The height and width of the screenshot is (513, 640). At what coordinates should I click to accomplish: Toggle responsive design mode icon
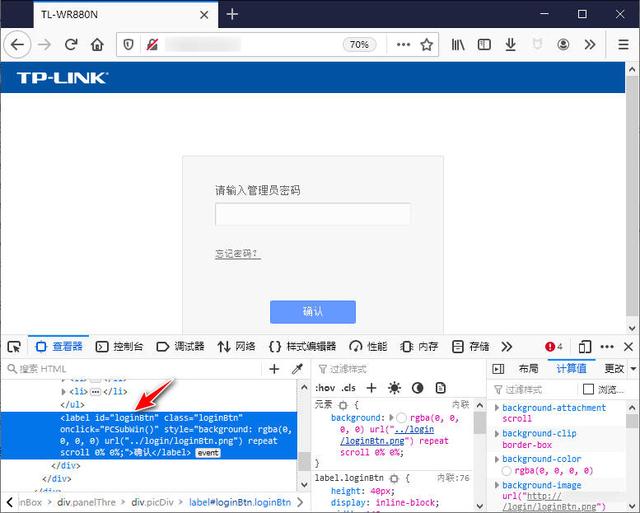[584, 347]
